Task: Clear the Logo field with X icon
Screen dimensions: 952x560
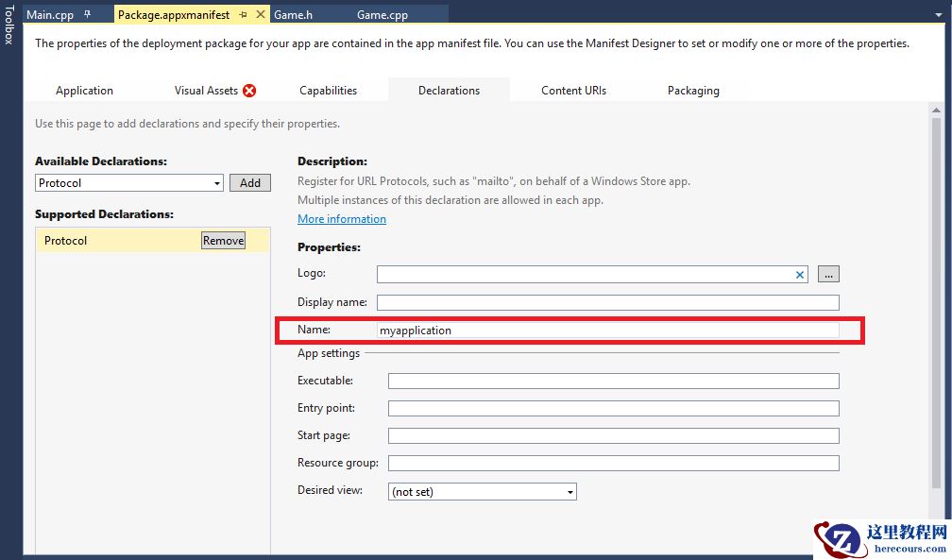Action: [x=800, y=275]
